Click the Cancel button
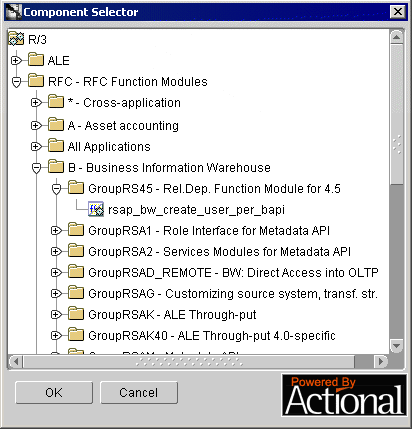The width and height of the screenshot is (412, 429). (x=139, y=393)
